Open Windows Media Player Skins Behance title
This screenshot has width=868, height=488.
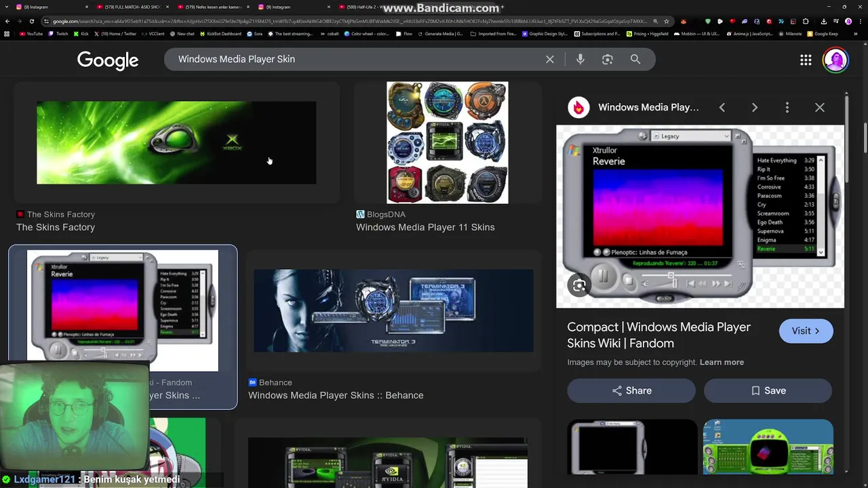336,395
